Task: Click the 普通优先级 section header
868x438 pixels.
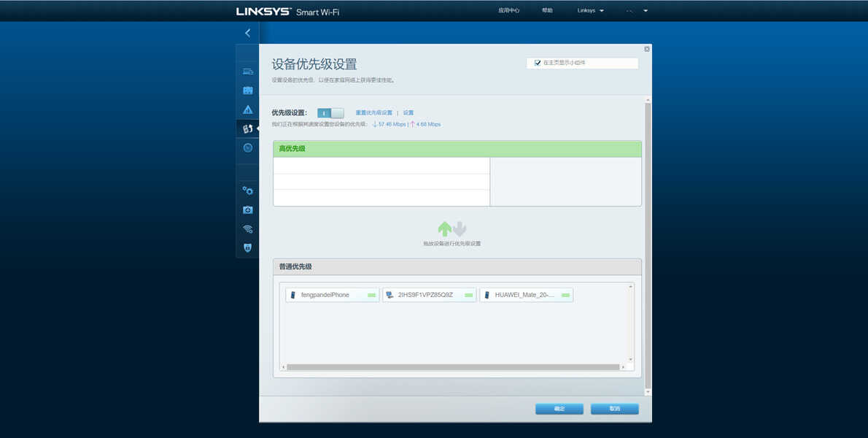Action: [457, 267]
